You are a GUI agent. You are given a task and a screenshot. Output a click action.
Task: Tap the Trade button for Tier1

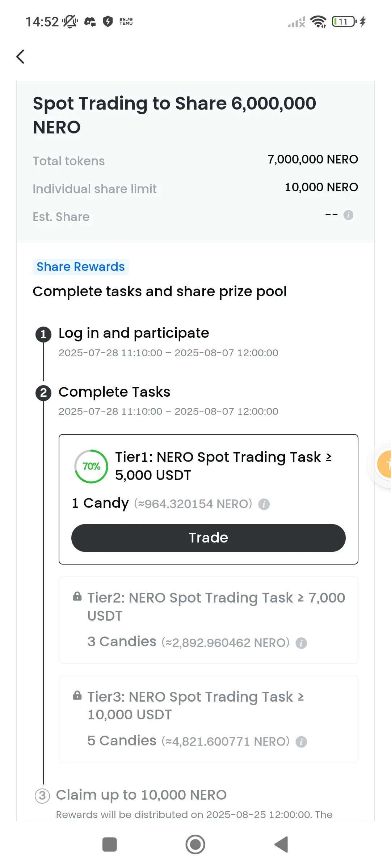pos(209,538)
